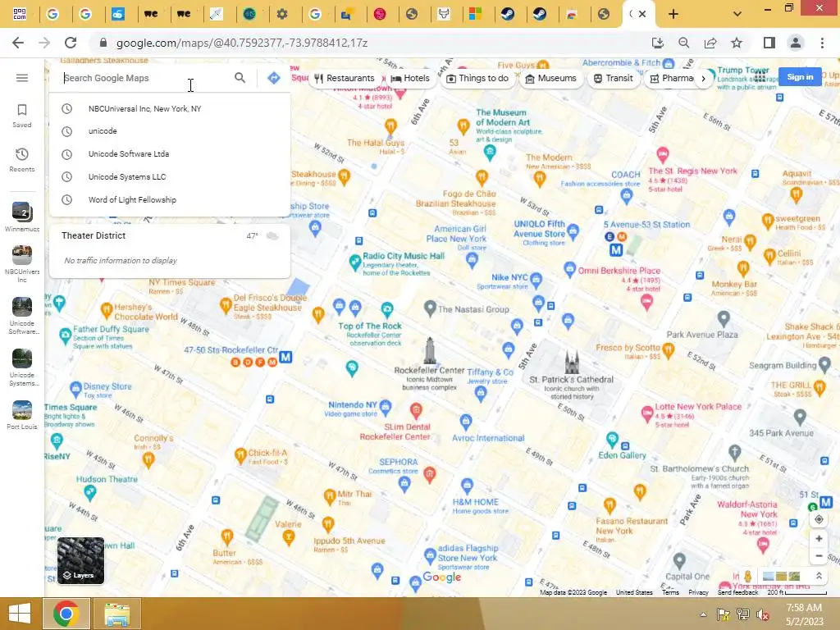This screenshot has width=840, height=630.
Task: Select the Hudson Theatre marker
Action: [x=90, y=492]
